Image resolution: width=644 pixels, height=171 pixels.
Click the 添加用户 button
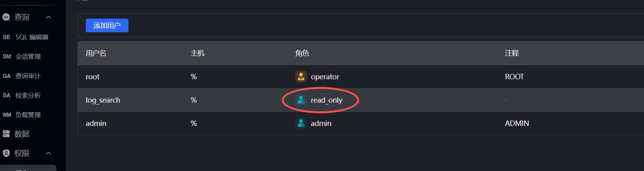pos(107,25)
